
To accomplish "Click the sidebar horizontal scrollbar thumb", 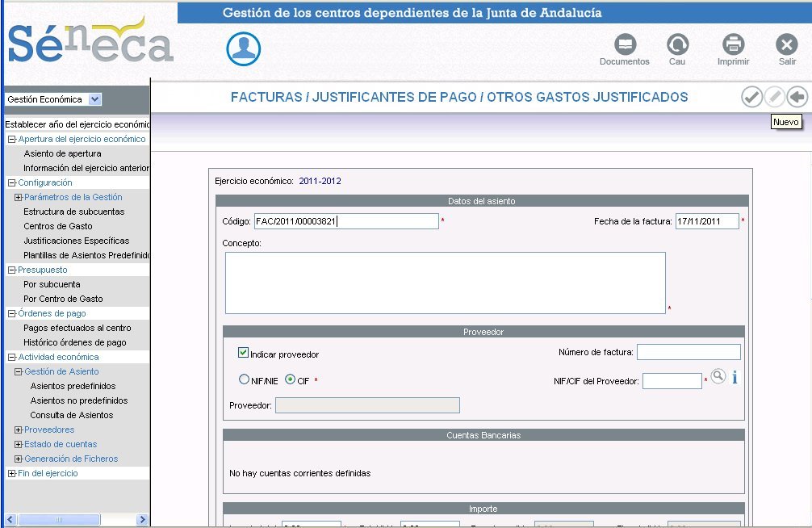I will (x=58, y=519).
